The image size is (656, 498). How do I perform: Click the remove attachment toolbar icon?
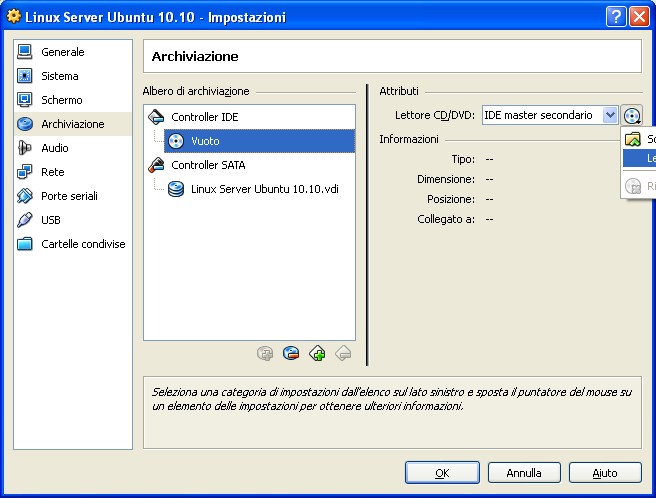point(291,354)
